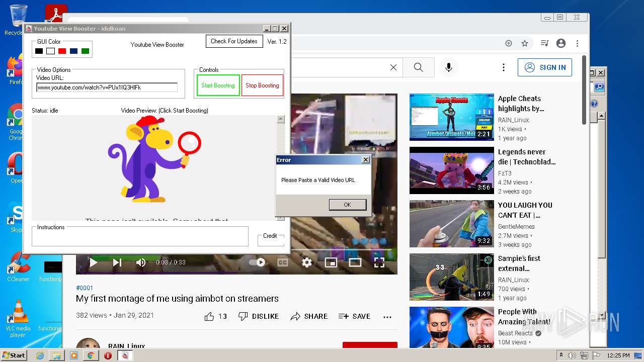Open the Chrome media control icon
The image size is (644, 362).
[545, 43]
